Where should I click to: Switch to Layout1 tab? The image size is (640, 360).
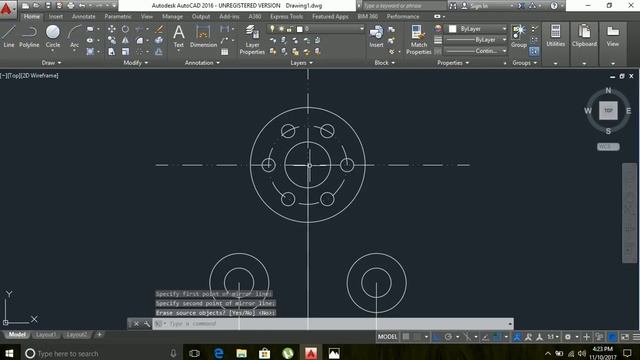point(46,335)
